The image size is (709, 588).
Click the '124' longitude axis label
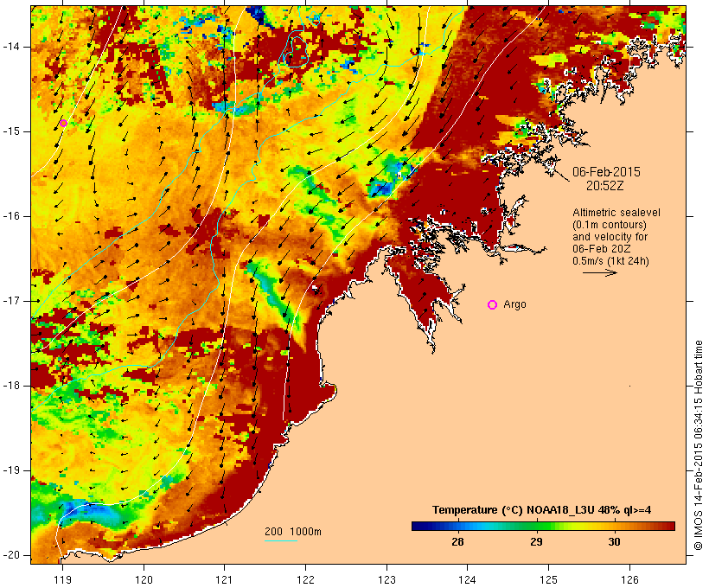[467, 579]
